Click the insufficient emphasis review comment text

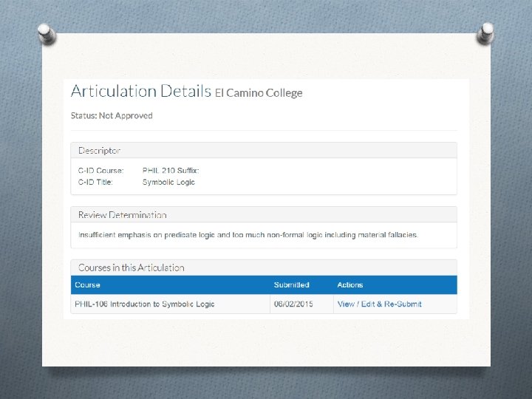point(248,235)
